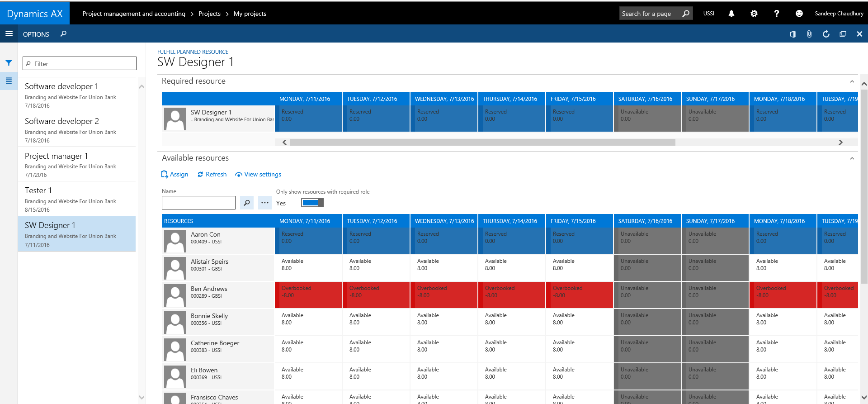The height and width of the screenshot is (404, 868).
Task: Go to Project management and accounting breadcrumb
Action: [134, 14]
